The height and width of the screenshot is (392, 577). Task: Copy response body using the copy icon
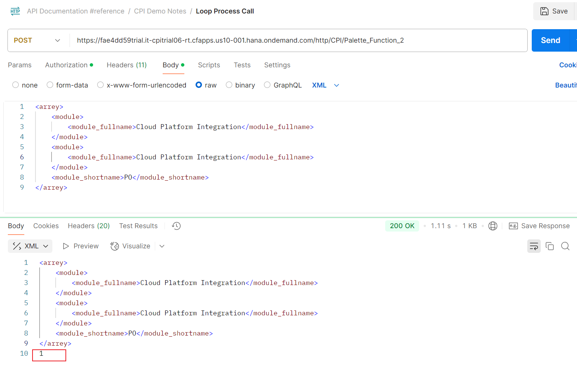[550, 246]
